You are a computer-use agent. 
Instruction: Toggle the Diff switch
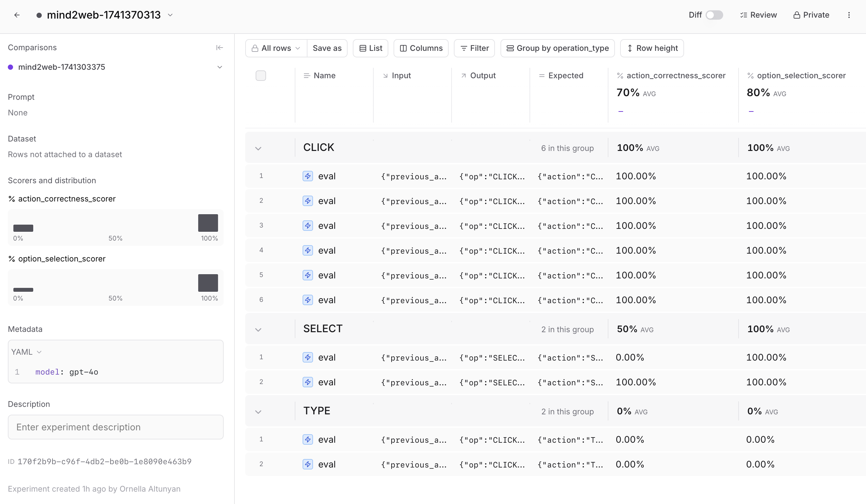(714, 15)
